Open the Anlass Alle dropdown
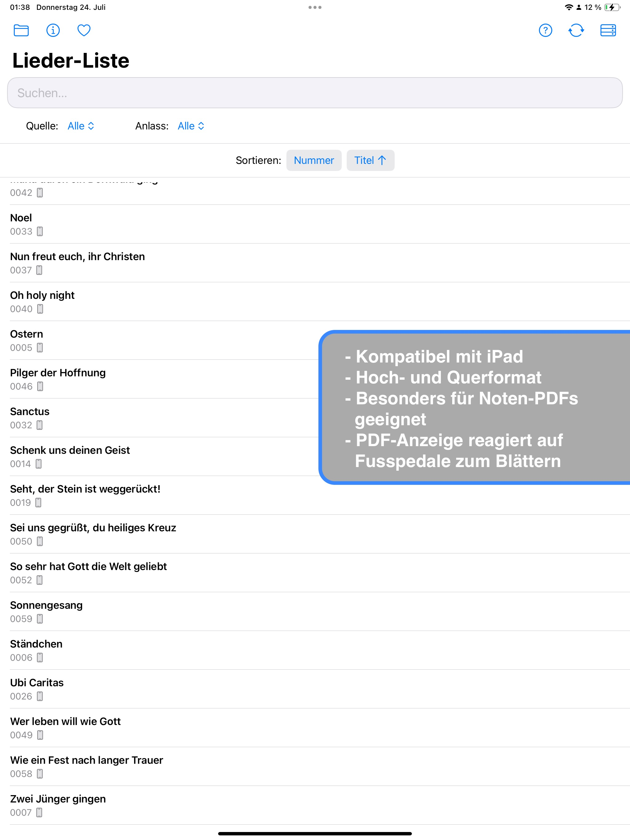Screen dimensions: 630x840 [x=191, y=126]
